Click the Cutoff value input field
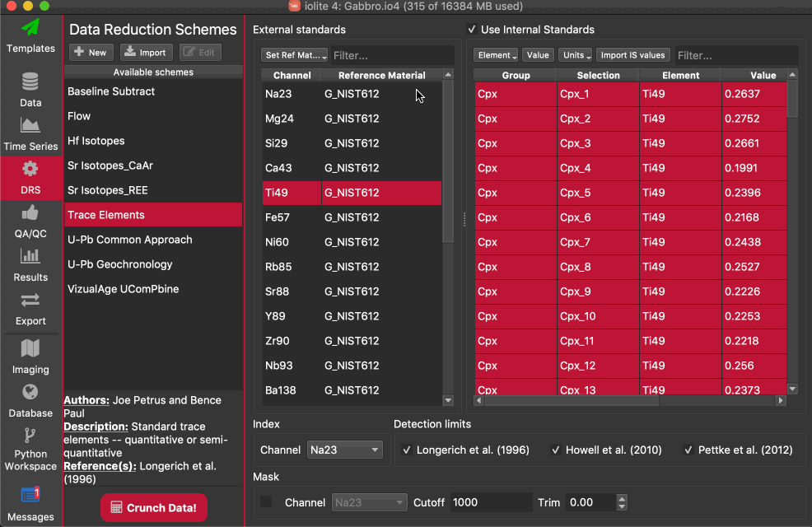This screenshot has width=812, height=527. 491,502
